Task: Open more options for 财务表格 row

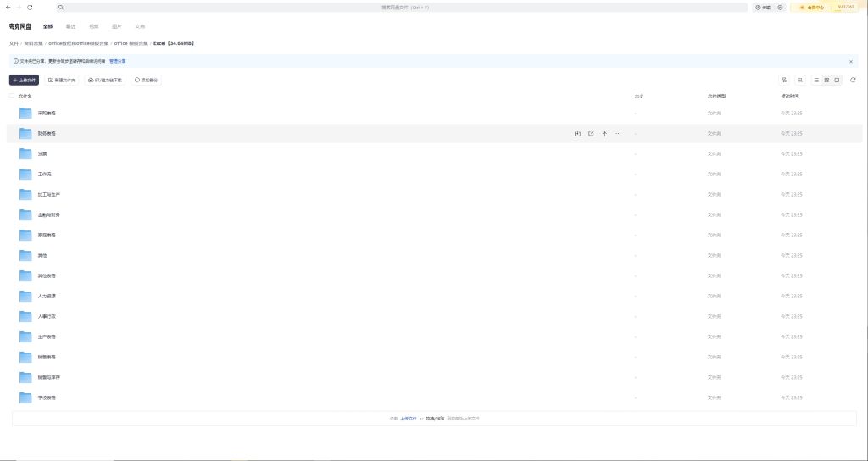Action: 618,133
